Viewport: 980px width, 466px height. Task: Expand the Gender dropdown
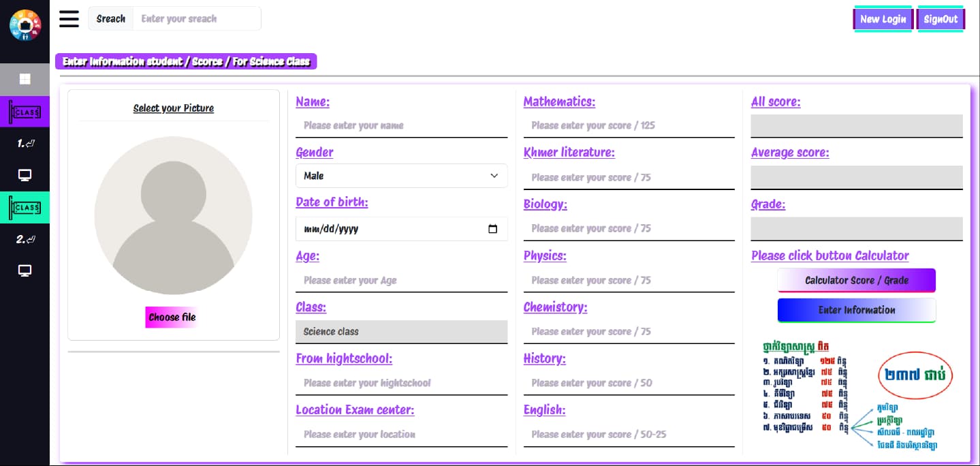pos(402,176)
